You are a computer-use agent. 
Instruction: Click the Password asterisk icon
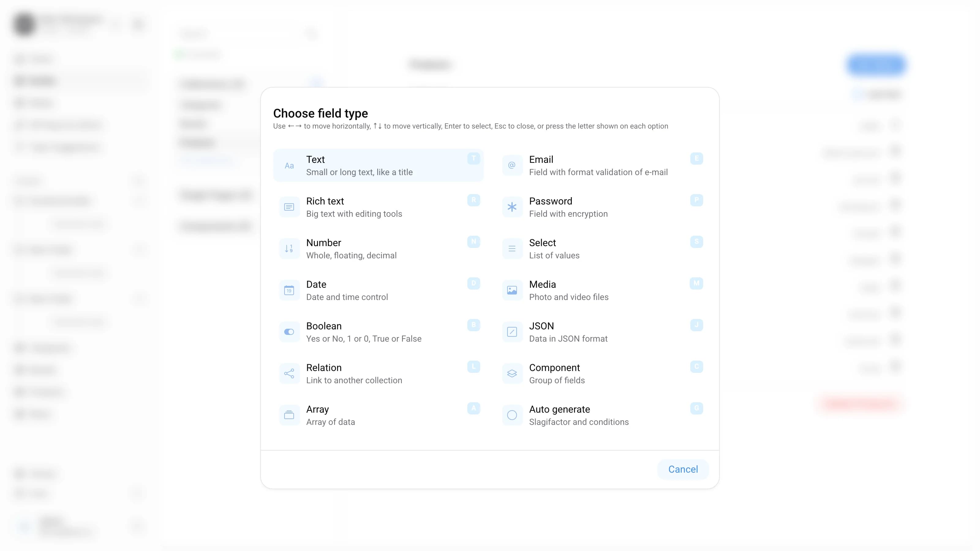tap(512, 207)
